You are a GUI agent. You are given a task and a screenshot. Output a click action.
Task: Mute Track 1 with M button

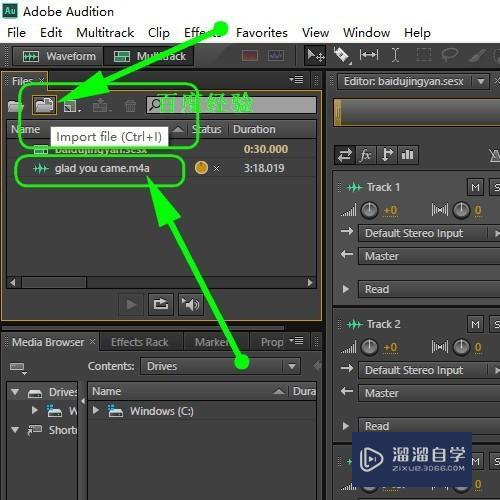475,187
